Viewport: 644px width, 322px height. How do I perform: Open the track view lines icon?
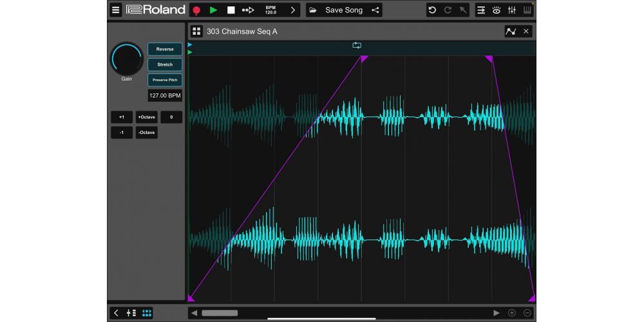coord(481,10)
